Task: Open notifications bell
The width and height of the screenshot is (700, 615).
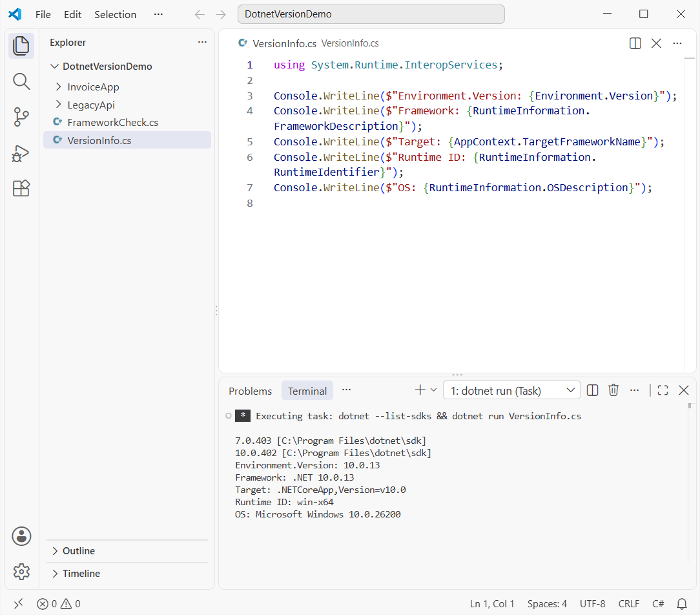Action: pyautogui.click(x=682, y=604)
